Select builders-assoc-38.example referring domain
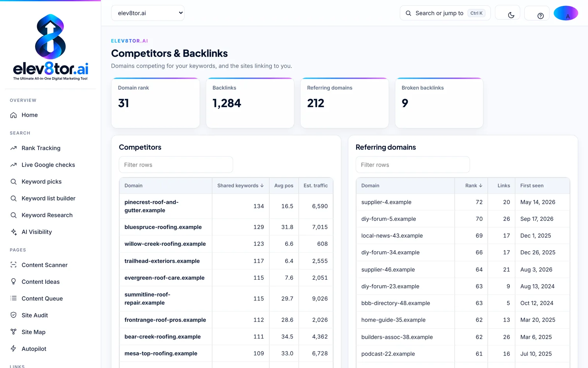The width and height of the screenshot is (588, 368). (x=463, y=337)
